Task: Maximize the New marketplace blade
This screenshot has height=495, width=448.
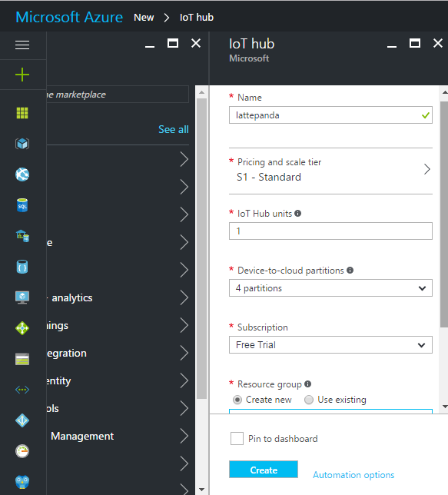Action: point(173,43)
